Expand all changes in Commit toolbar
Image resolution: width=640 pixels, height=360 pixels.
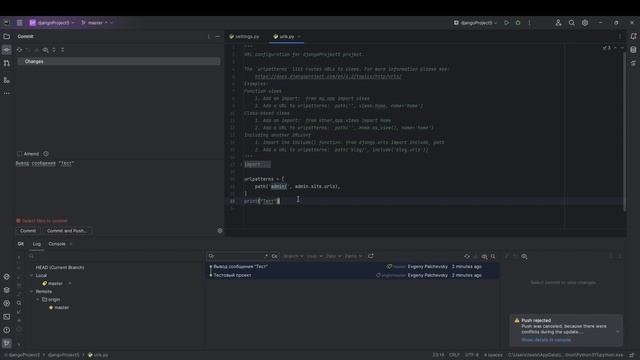pos(54,50)
